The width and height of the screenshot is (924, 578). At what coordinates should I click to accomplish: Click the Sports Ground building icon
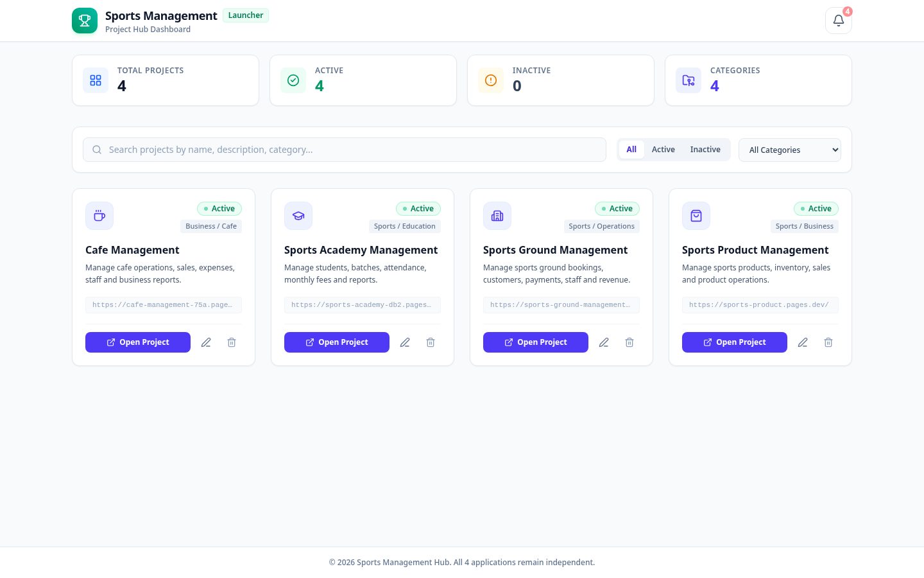pos(497,216)
